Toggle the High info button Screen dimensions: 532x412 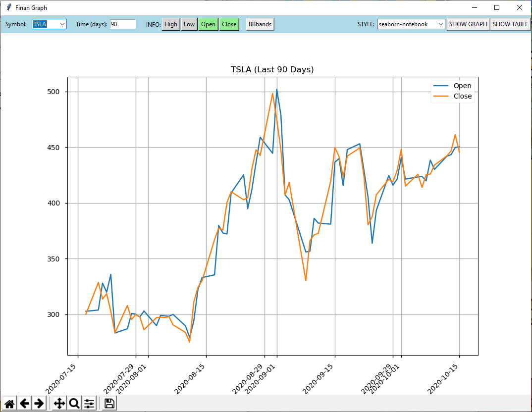coord(171,24)
